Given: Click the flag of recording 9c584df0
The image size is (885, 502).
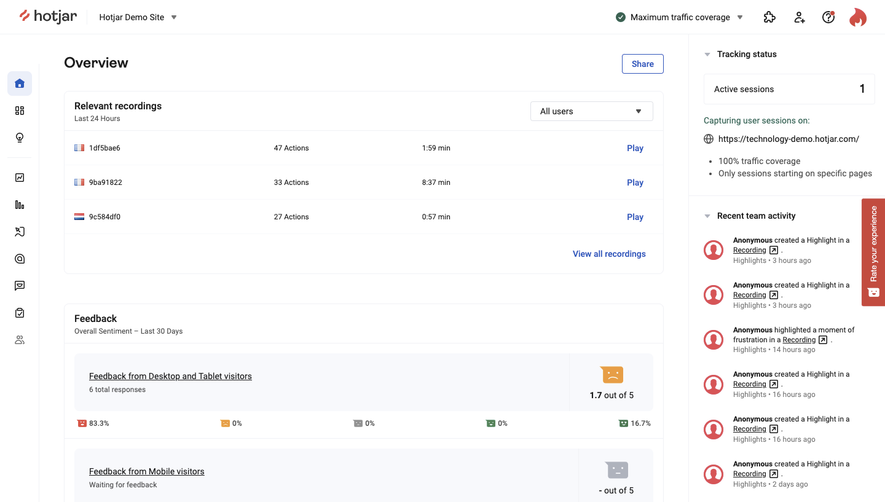Looking at the screenshot, I should click(79, 216).
